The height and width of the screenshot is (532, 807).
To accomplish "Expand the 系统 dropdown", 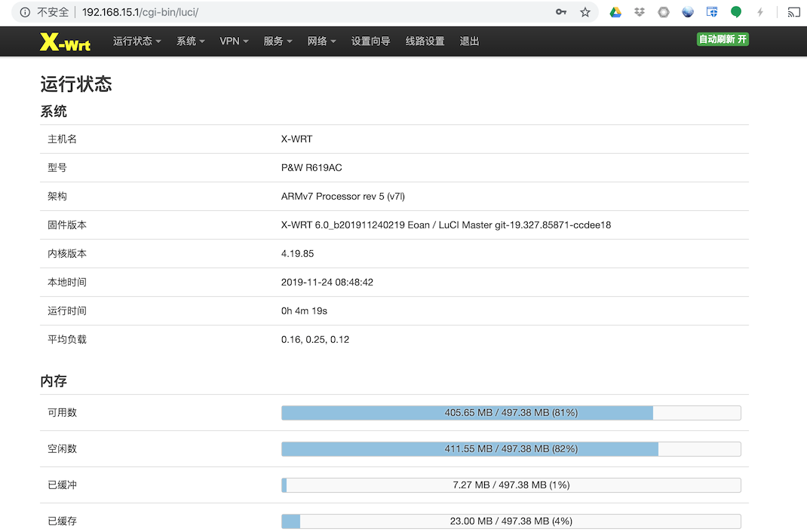I will [x=190, y=41].
